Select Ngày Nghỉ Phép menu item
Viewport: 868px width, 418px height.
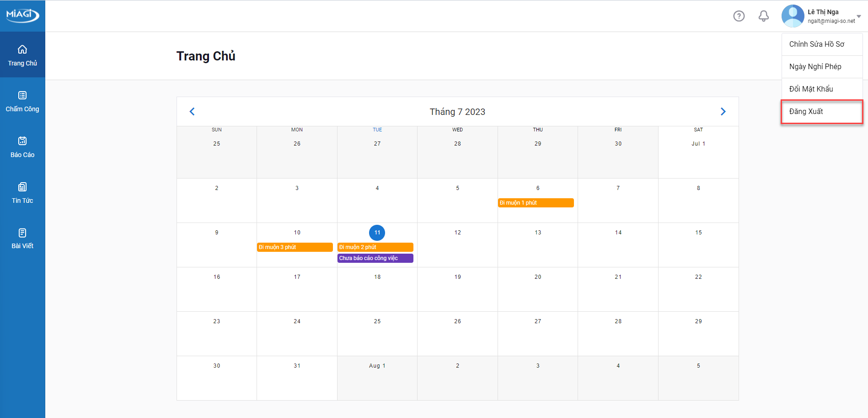[x=815, y=67]
